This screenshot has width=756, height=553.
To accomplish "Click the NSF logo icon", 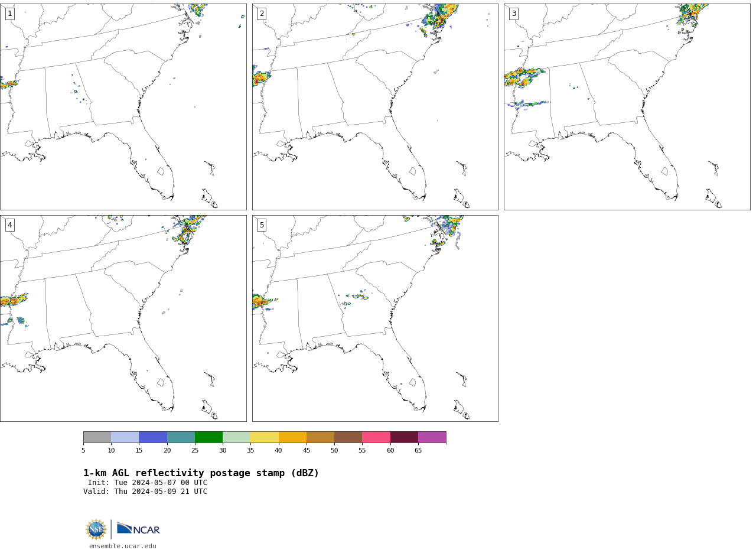I will coord(96,529).
